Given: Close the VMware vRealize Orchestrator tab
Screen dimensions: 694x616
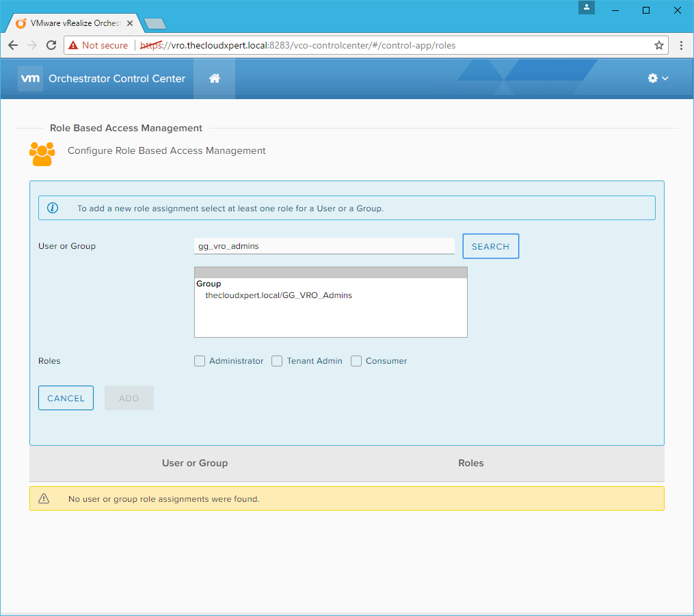Looking at the screenshot, I should point(130,23).
